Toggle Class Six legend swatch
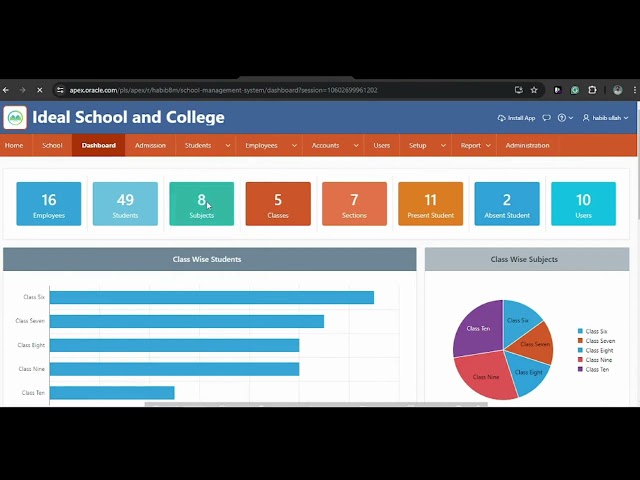The width and height of the screenshot is (640, 480). [580, 331]
